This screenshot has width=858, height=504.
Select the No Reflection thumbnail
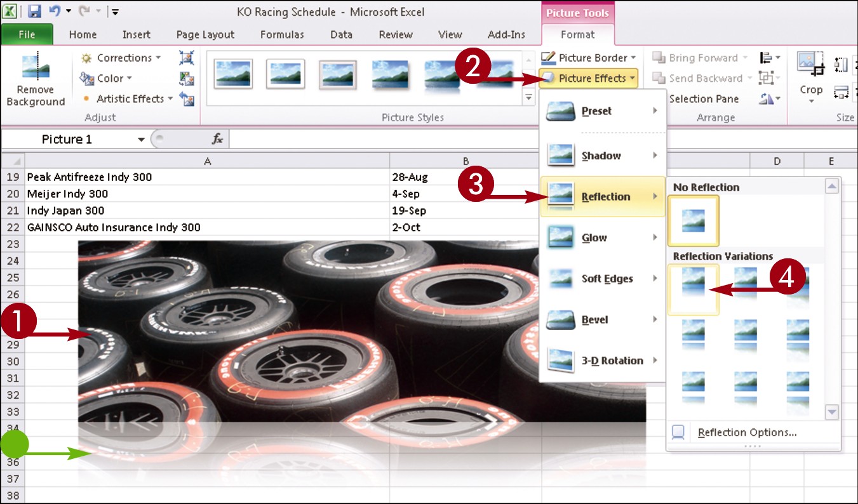point(694,220)
